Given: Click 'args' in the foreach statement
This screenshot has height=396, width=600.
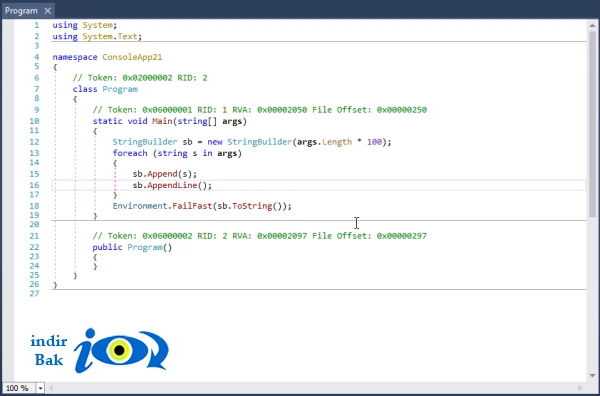Looking at the screenshot, I should pos(227,153).
